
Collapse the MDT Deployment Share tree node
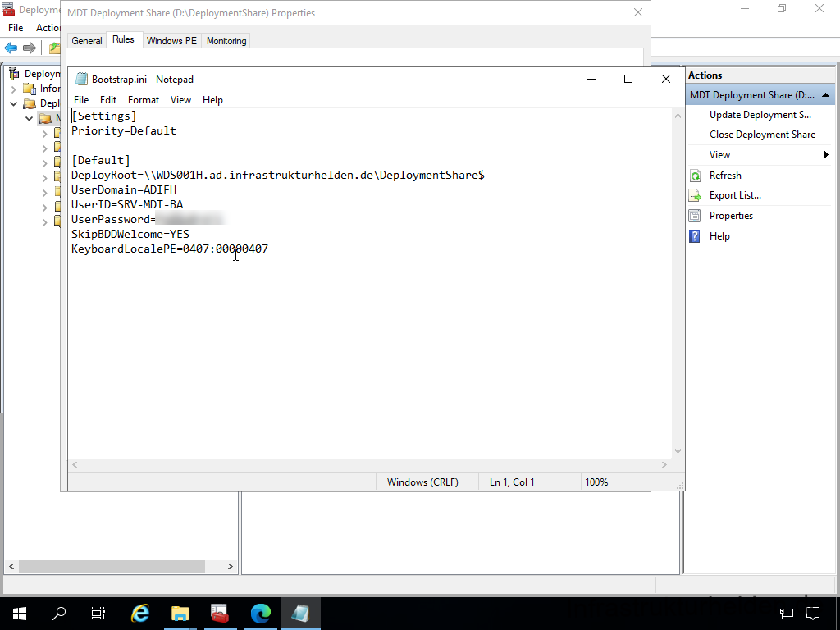tap(29, 118)
